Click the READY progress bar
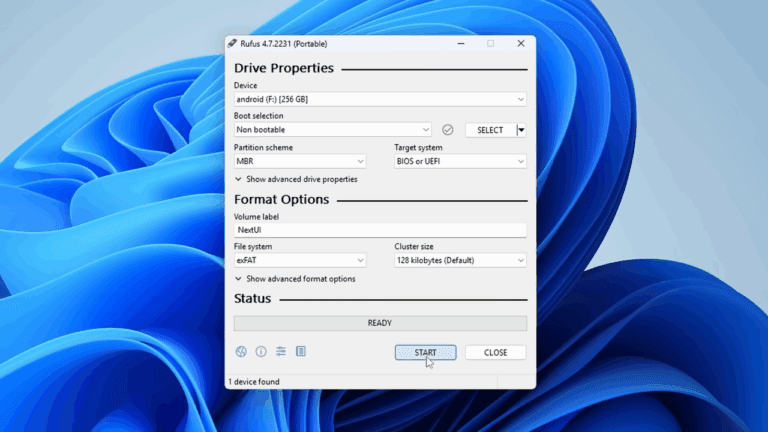 coord(380,323)
